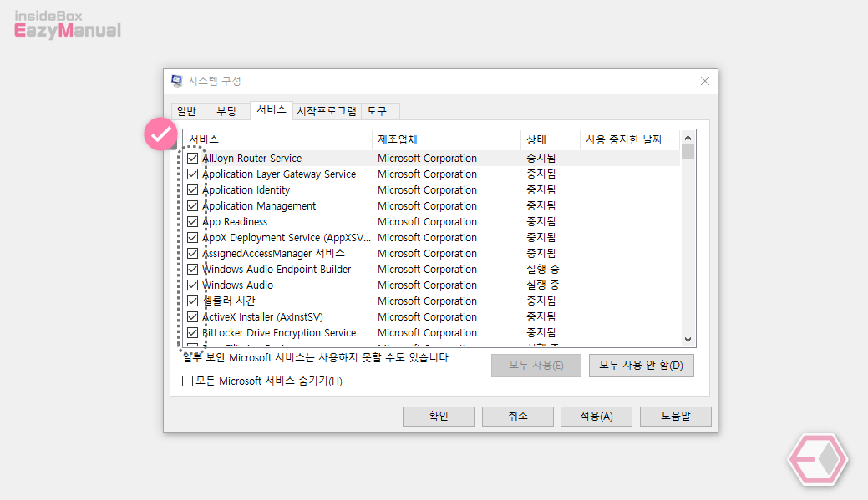The height and width of the screenshot is (500, 868).
Task: Uncheck the Windows Audio service checkbox
Action: (x=193, y=285)
